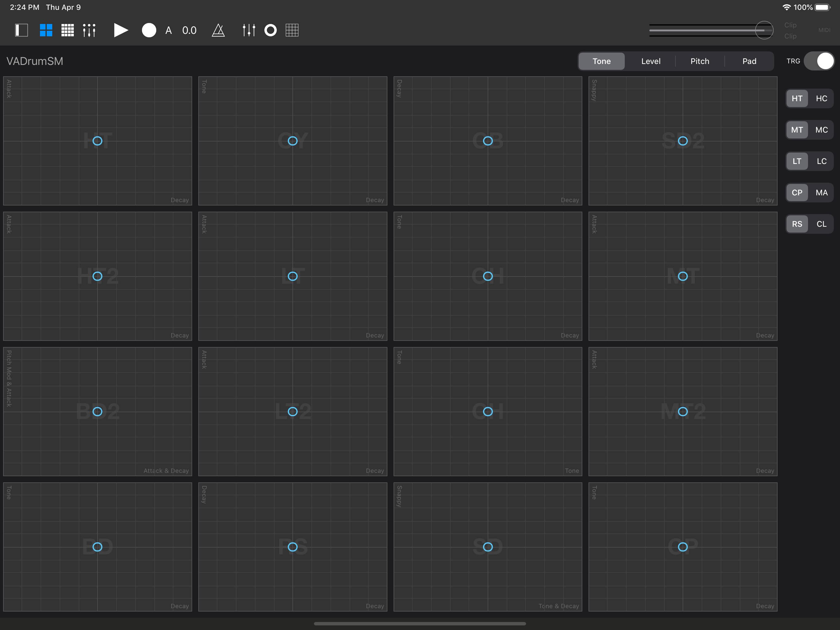
Task: Toggle the metronome triangle icon
Action: (218, 30)
